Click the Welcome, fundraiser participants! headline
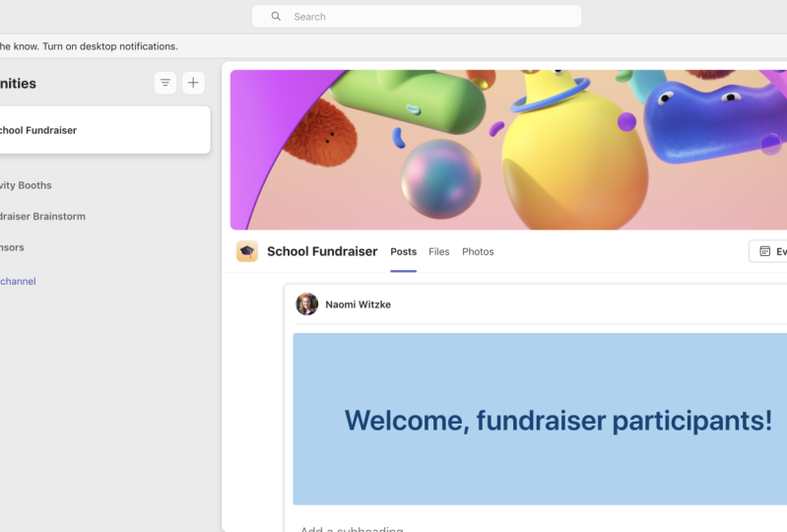Viewport: 787px width, 532px height. coord(558,420)
